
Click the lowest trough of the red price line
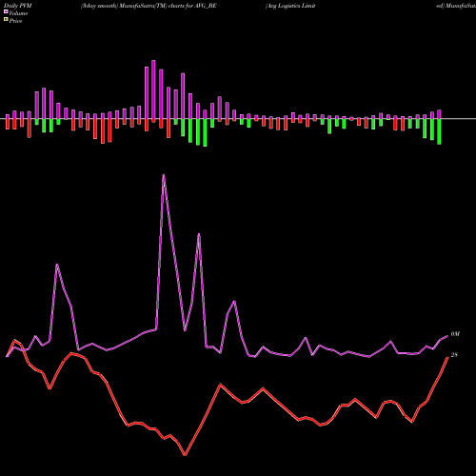[x=185, y=455]
